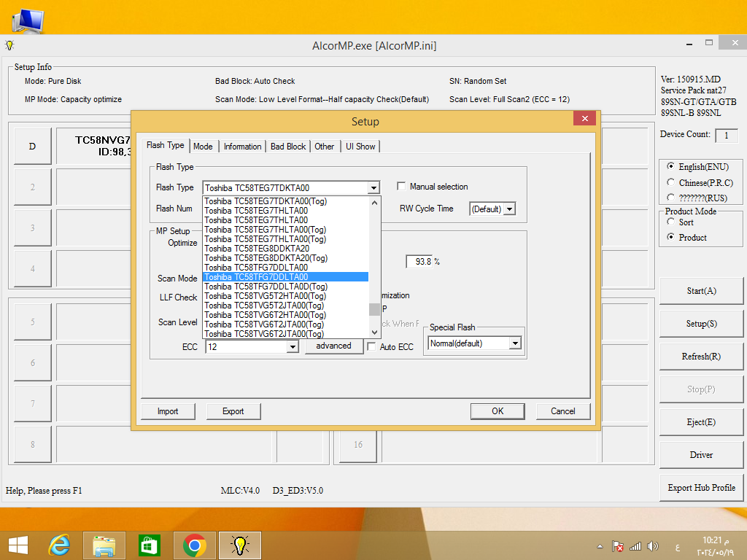
Task: Open the Information tab
Action: 242,146
